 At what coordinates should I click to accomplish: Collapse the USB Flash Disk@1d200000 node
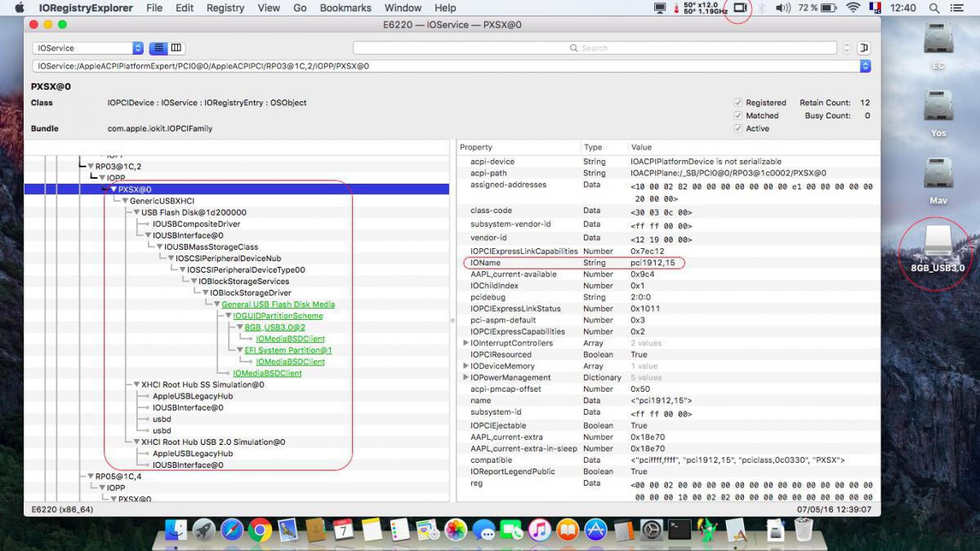click(136, 212)
